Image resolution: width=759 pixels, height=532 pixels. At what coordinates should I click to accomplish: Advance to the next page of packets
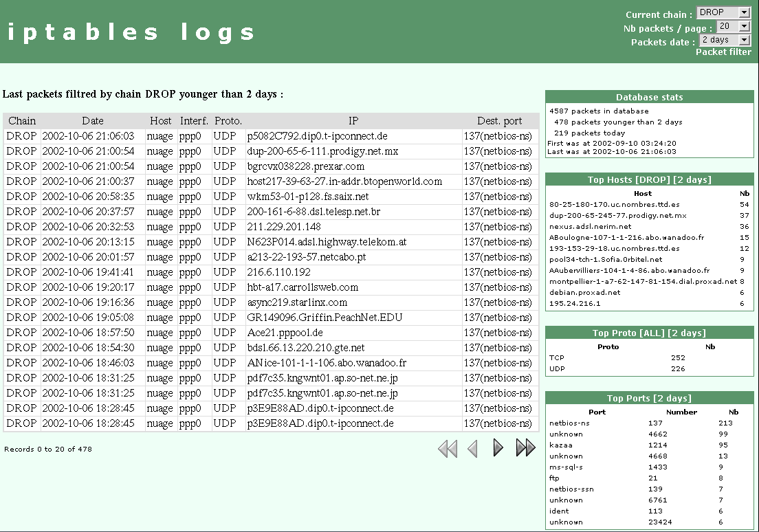click(498, 447)
